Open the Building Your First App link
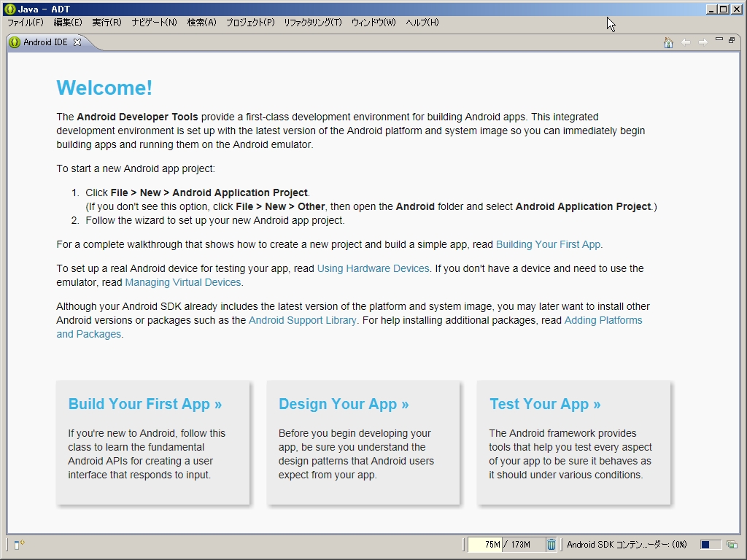 click(548, 244)
